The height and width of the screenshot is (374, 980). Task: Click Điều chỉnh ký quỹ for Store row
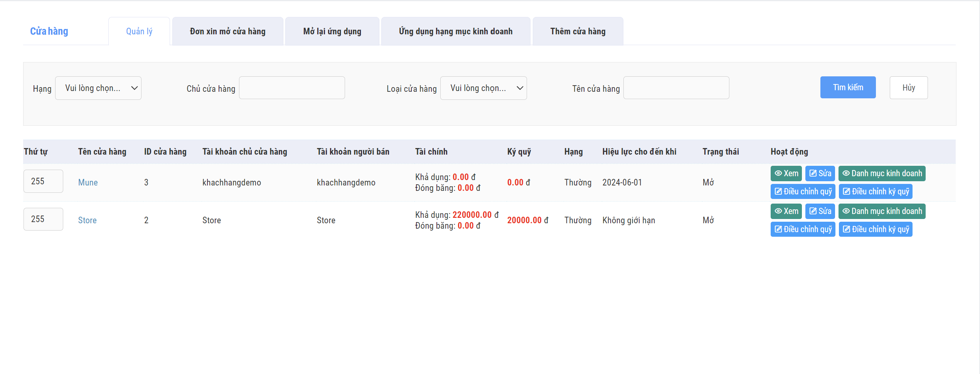(x=875, y=229)
